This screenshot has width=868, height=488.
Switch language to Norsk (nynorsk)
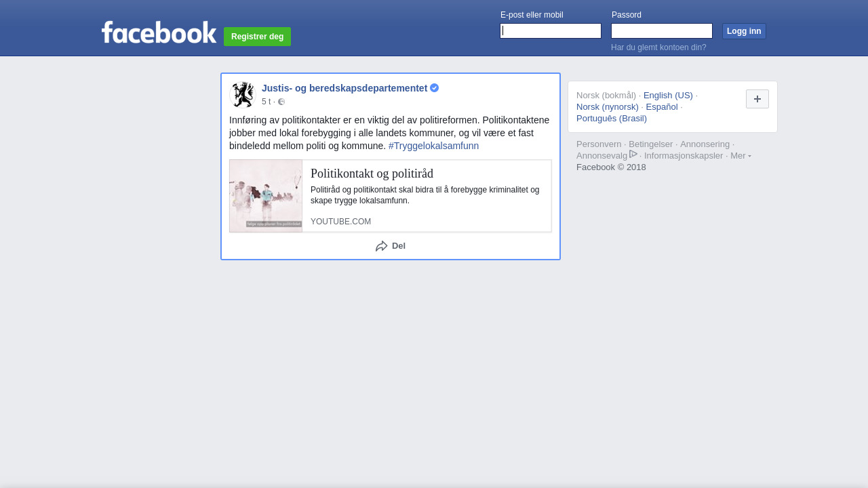click(608, 107)
